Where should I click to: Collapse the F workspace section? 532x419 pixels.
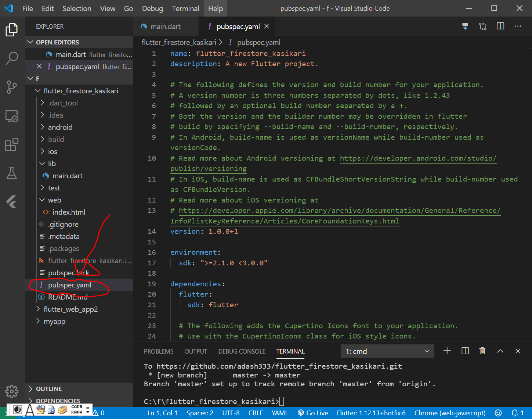point(30,78)
